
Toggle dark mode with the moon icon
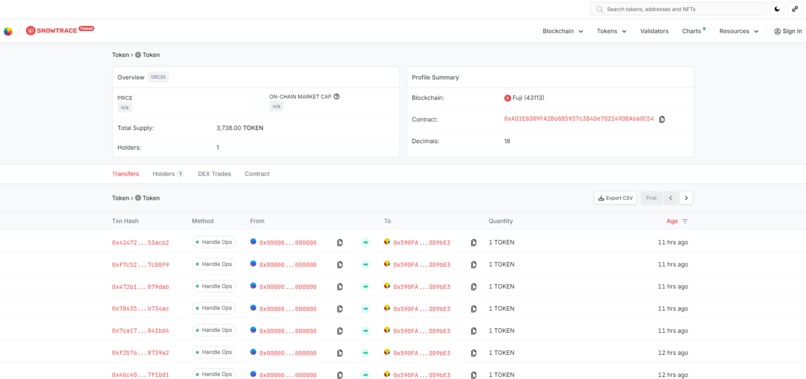pos(777,9)
